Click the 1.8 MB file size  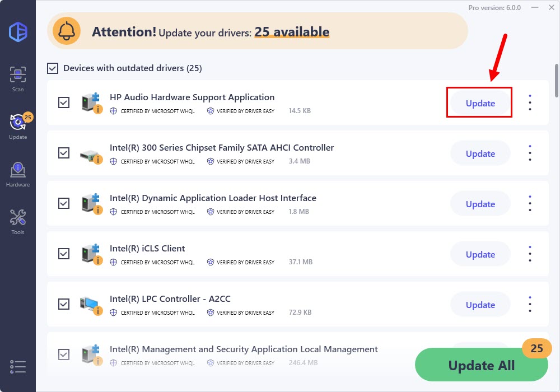298,211
